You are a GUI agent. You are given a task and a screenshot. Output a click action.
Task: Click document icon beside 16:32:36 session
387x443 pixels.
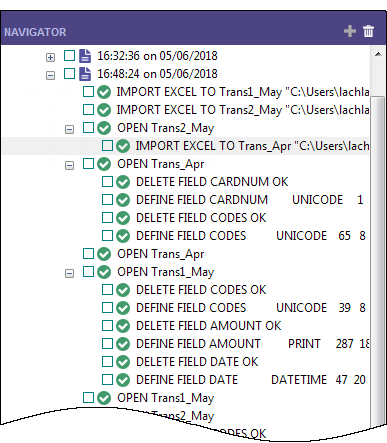pyautogui.click(x=85, y=56)
